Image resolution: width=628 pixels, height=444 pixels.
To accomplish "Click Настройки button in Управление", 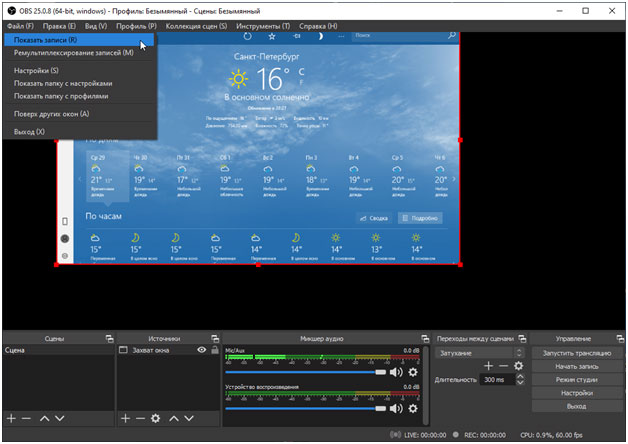I will tap(577, 393).
